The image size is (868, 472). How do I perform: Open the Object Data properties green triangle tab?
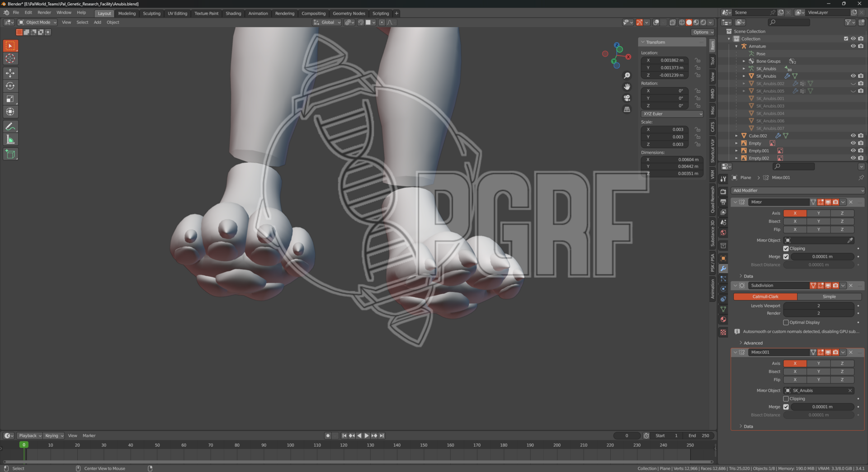pyautogui.click(x=723, y=309)
